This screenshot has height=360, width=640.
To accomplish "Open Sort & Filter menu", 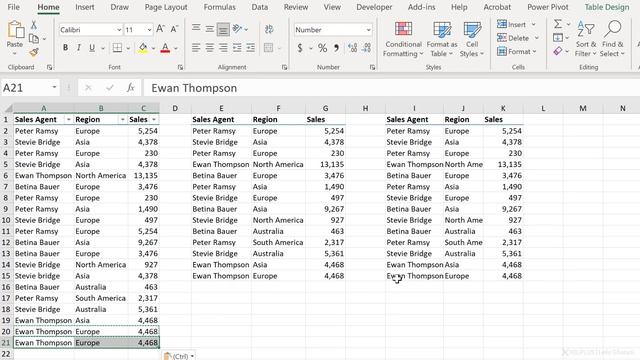I will 586,39.
